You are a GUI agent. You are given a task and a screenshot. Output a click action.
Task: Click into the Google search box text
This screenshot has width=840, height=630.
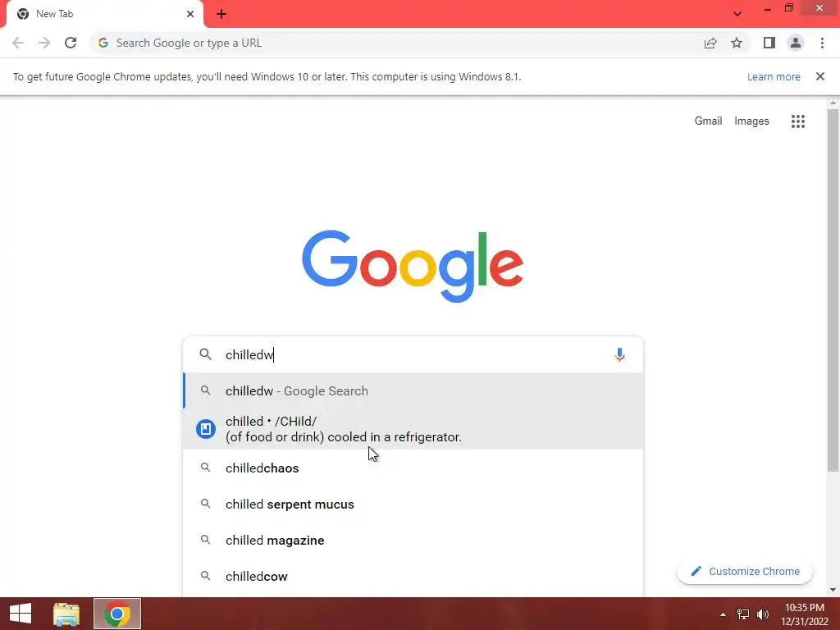tap(413, 354)
